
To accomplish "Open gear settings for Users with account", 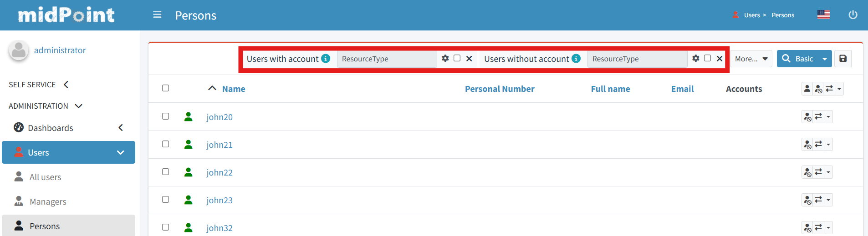I will (445, 58).
